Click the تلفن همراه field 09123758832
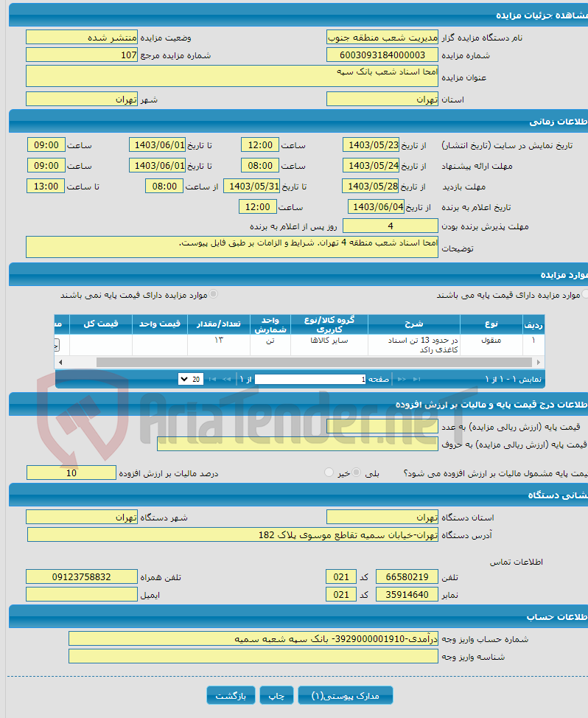This screenshot has width=588, height=718. [82, 576]
